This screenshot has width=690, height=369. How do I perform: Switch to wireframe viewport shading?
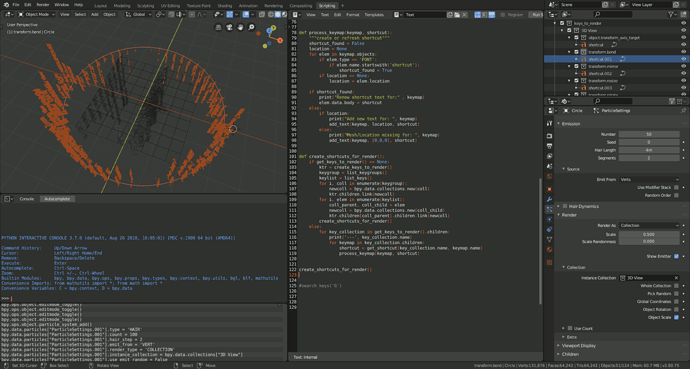pos(271,15)
